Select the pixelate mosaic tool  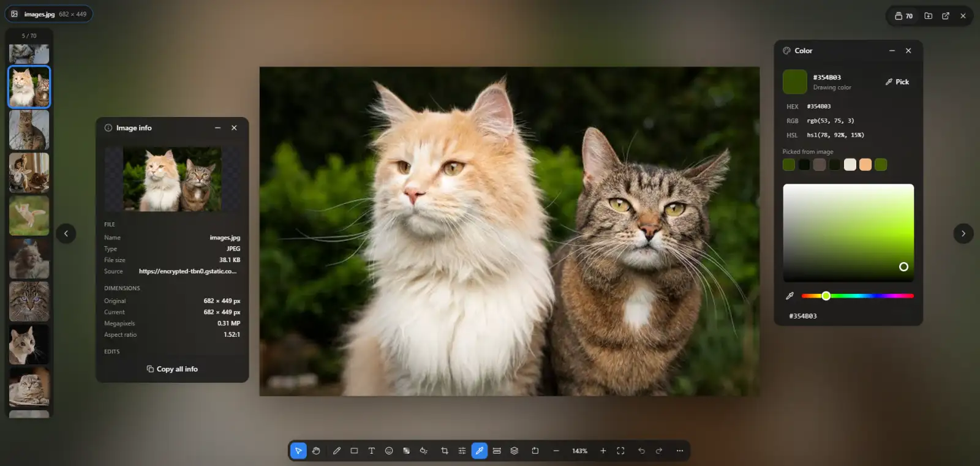click(406, 451)
